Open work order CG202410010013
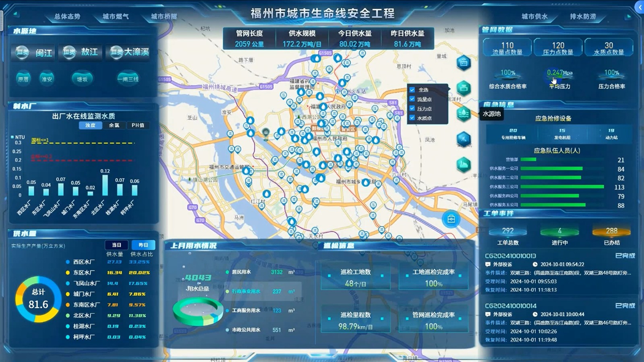 [x=510, y=256]
